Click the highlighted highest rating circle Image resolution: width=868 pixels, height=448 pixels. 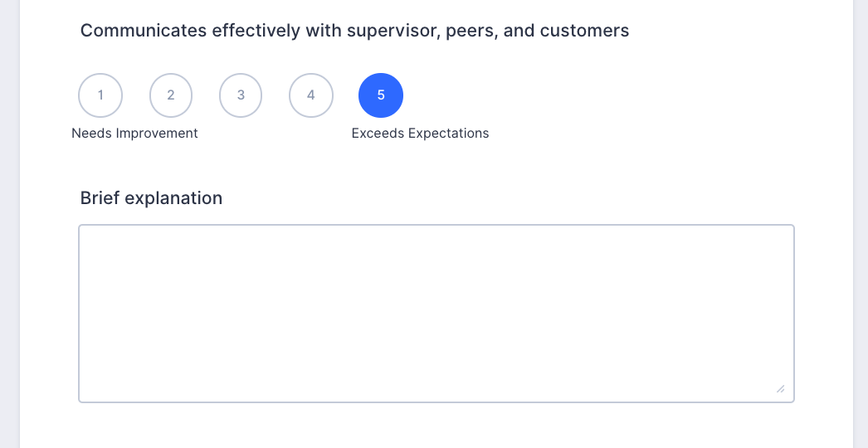381,95
